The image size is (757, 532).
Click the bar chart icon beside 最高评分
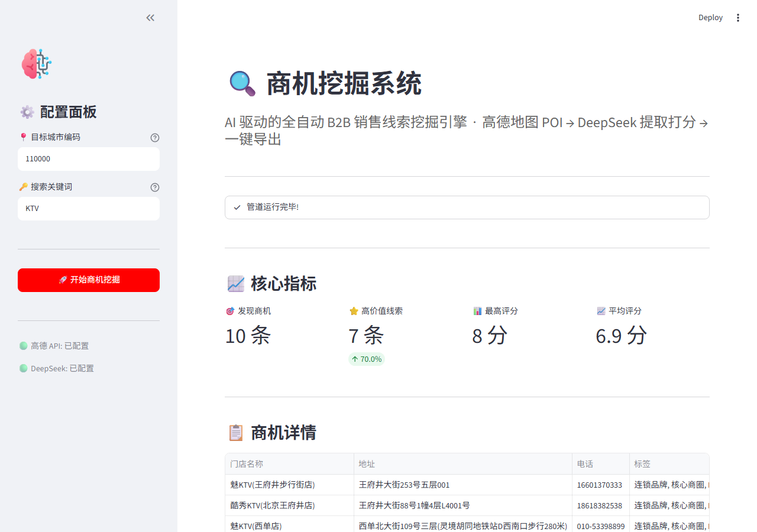[477, 311]
